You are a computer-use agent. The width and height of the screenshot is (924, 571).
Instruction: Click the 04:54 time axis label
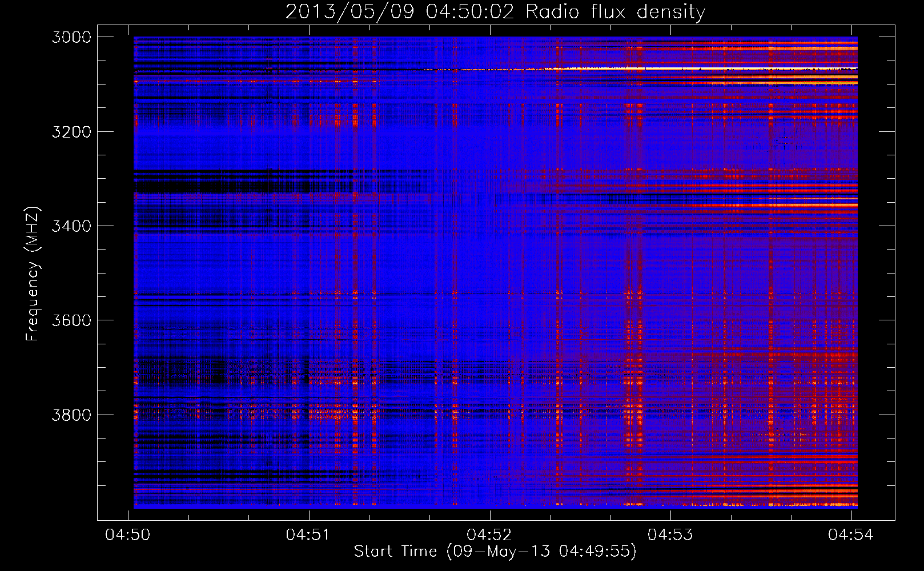point(851,535)
